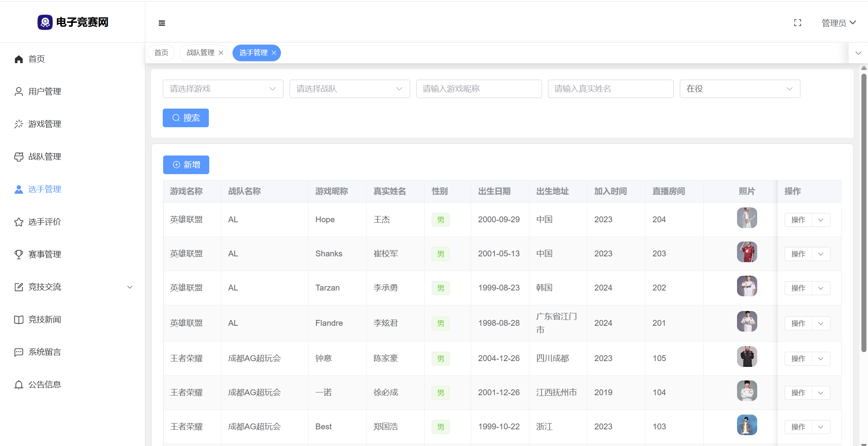The height and width of the screenshot is (446, 868).
Task: Open Hope's player photo thumbnail
Action: click(x=747, y=218)
